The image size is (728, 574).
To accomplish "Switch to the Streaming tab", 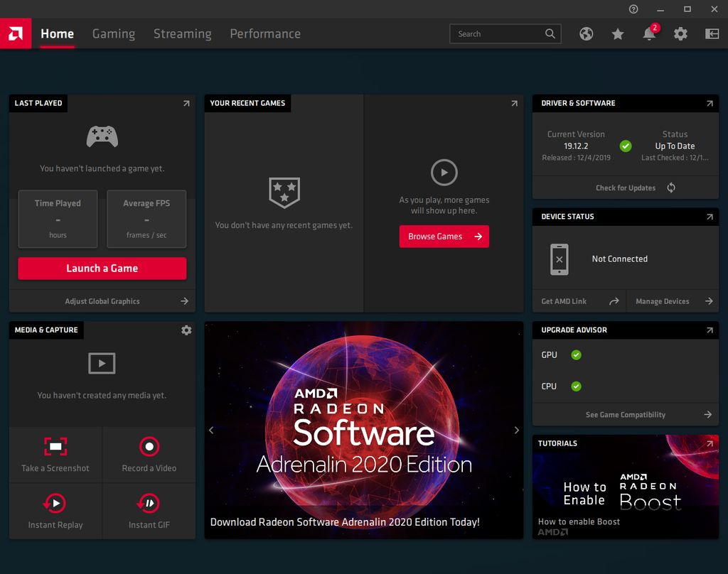I will pos(183,33).
